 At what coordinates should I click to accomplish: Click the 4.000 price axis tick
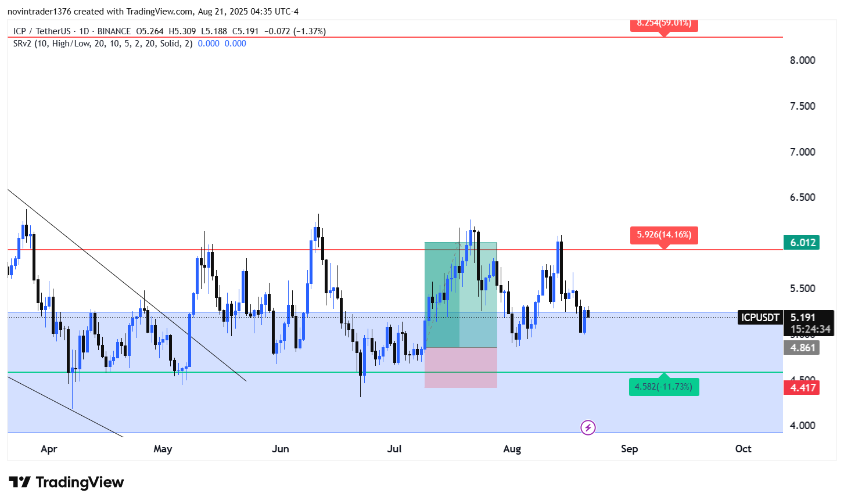(802, 426)
